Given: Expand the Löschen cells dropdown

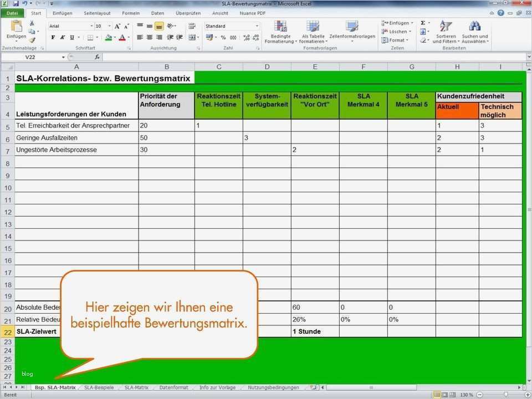Looking at the screenshot, I should coord(410,32).
